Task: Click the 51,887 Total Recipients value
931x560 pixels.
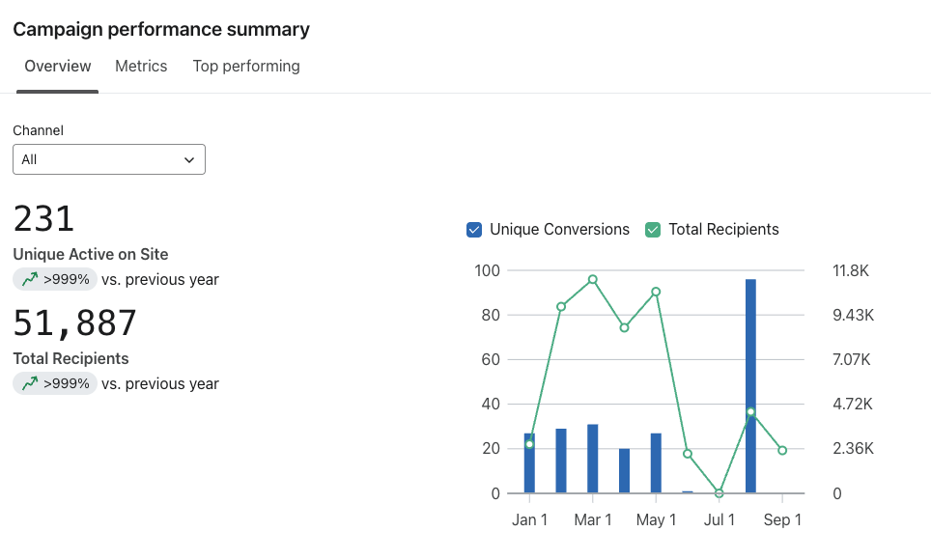Action: [x=74, y=322]
